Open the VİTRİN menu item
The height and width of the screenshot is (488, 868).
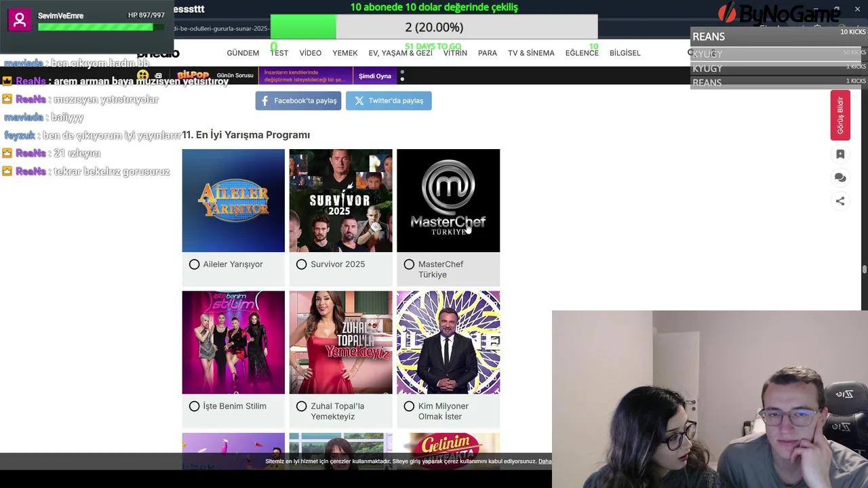point(455,53)
